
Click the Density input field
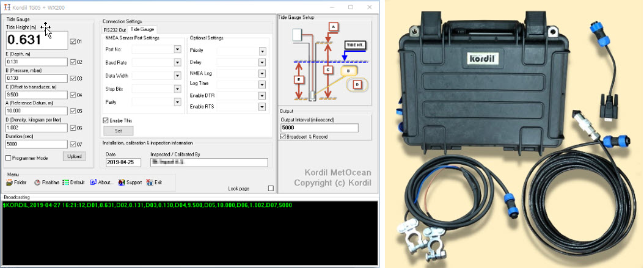click(36, 128)
